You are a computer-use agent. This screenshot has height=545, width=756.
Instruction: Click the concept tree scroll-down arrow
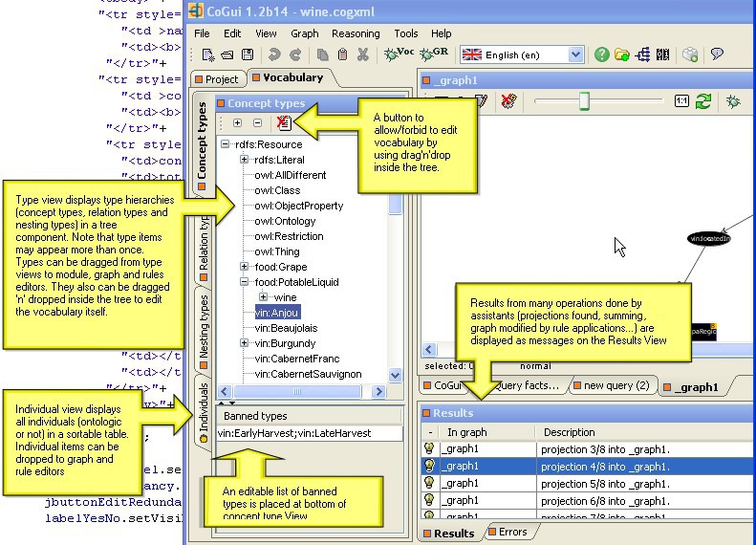tap(396, 375)
